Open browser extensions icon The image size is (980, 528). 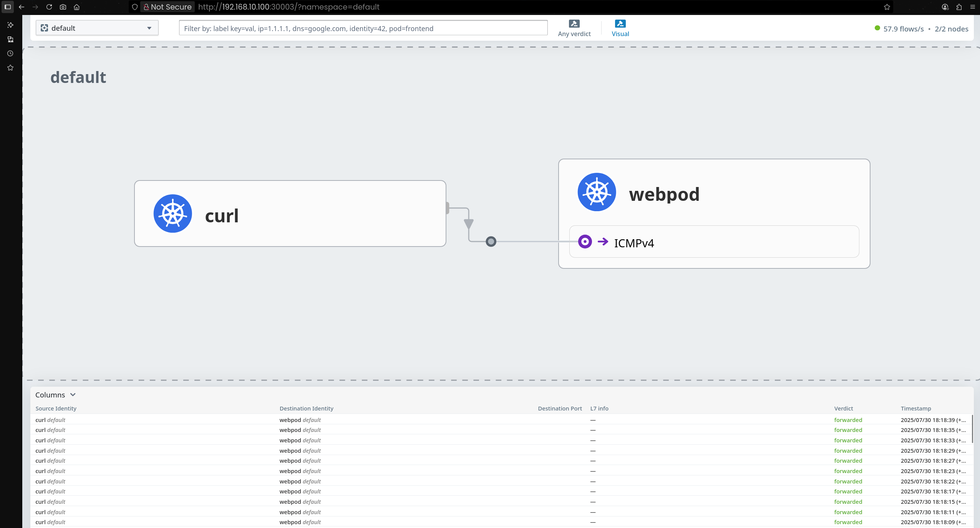[959, 7]
